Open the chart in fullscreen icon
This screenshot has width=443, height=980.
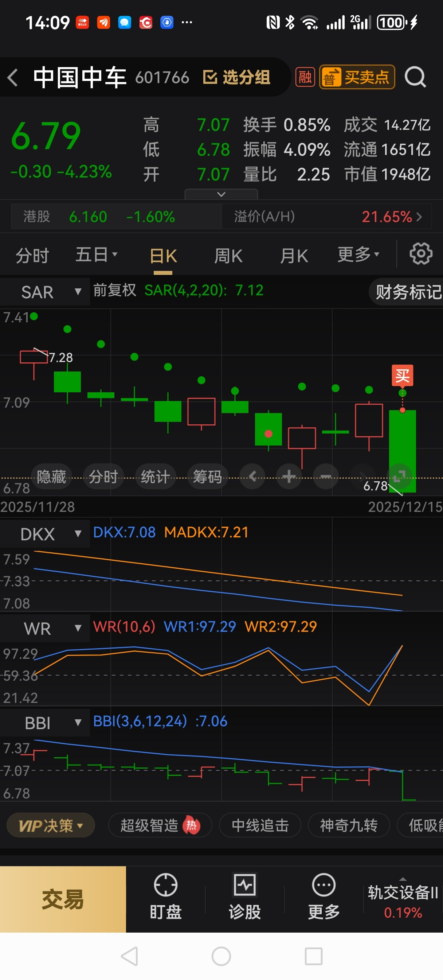pyautogui.click(x=399, y=476)
